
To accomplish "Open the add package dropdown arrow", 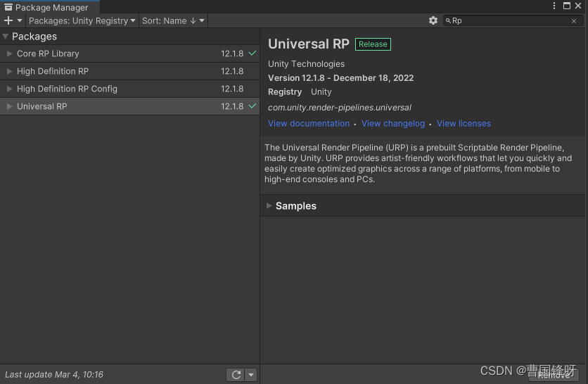I will point(20,20).
